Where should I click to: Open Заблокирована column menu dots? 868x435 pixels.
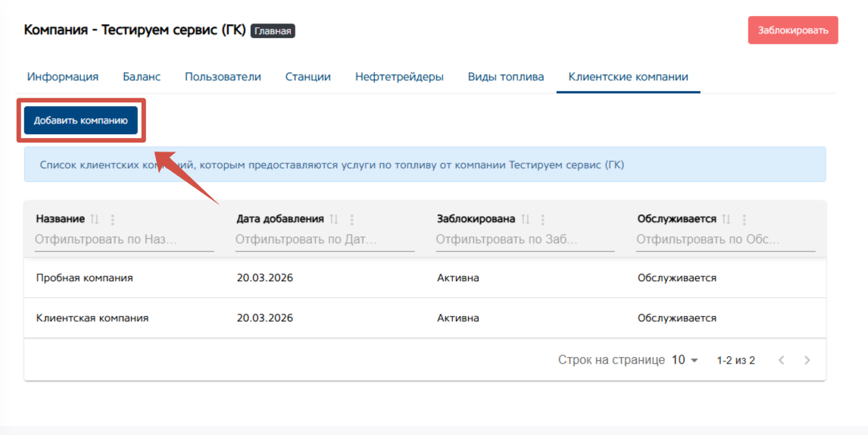[543, 219]
